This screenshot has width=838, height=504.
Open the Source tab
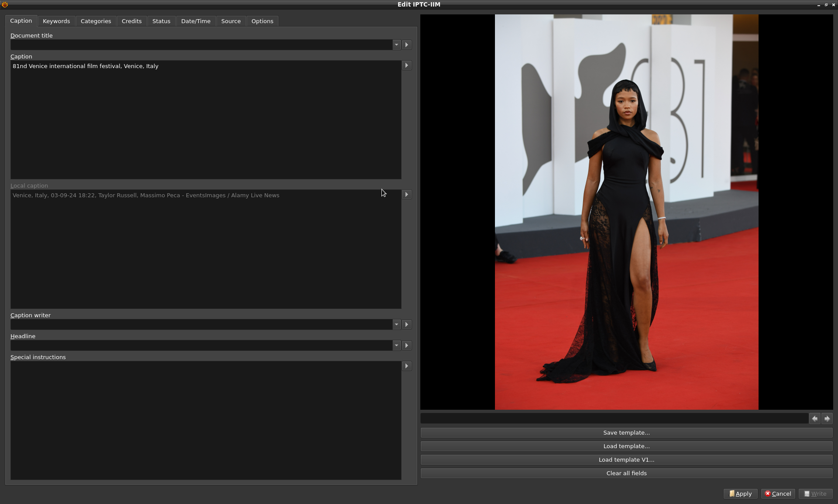pos(231,21)
